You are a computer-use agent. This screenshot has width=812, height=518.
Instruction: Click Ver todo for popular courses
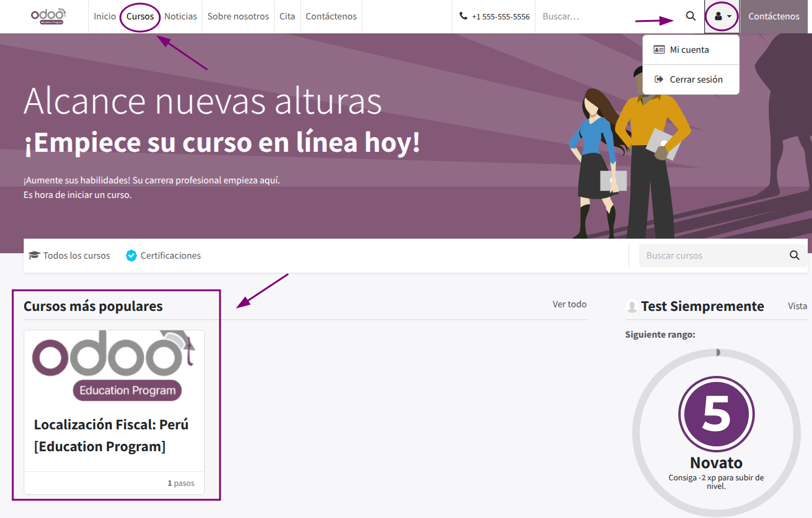(569, 304)
